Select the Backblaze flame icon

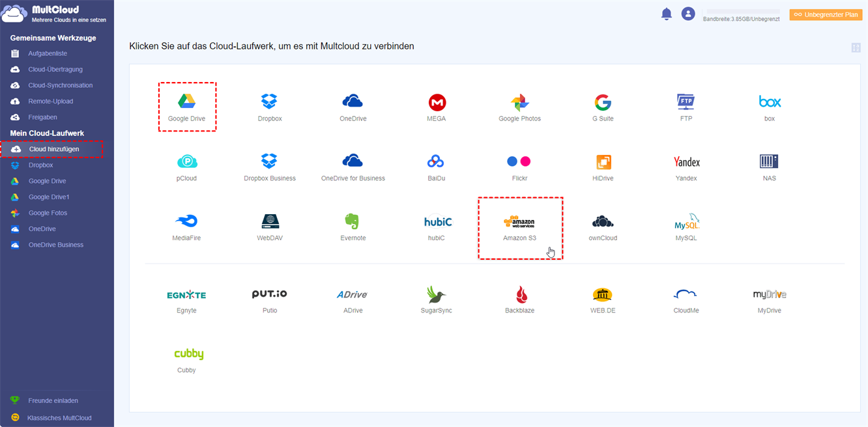pos(521,294)
